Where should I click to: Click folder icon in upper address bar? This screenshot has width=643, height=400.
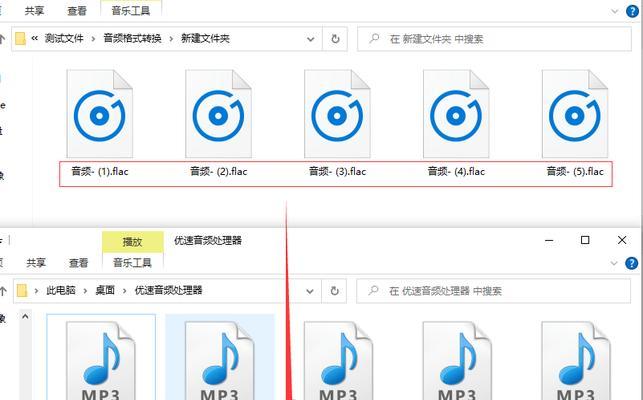coord(20,39)
